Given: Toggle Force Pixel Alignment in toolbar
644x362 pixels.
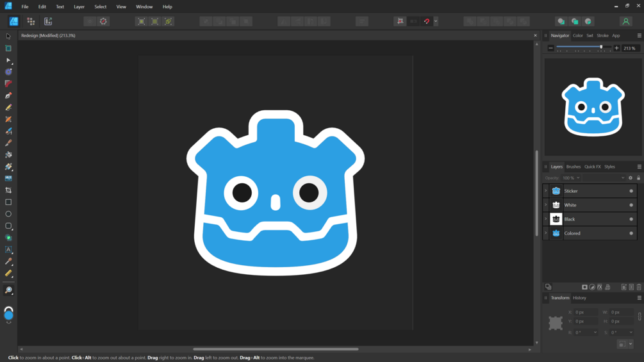Looking at the screenshot, I should (x=400, y=21).
